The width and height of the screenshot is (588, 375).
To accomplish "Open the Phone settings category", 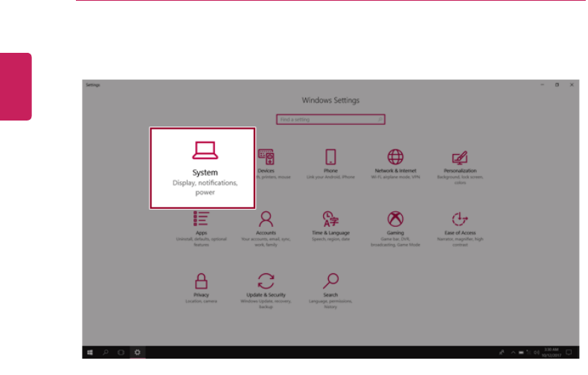I will 330,164.
